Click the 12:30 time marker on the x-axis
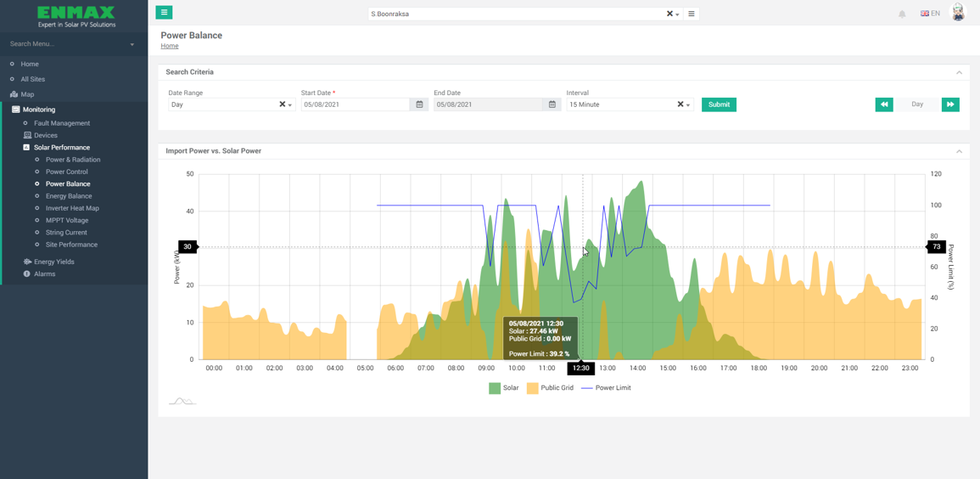 tap(581, 369)
